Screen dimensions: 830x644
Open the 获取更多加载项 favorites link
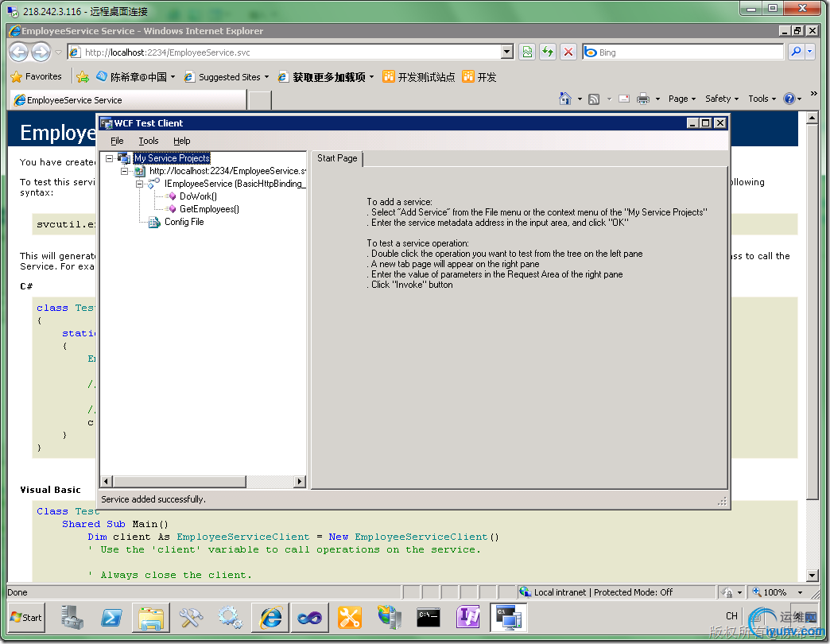(x=327, y=77)
